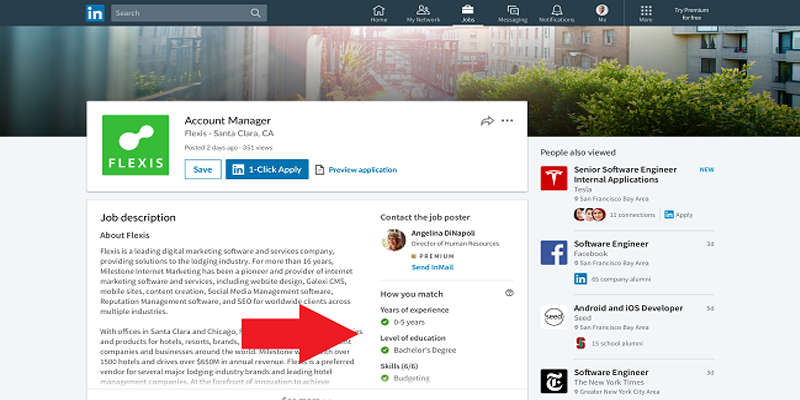The height and width of the screenshot is (400, 800).
Task: Click the Preview application document icon
Action: coord(319,170)
